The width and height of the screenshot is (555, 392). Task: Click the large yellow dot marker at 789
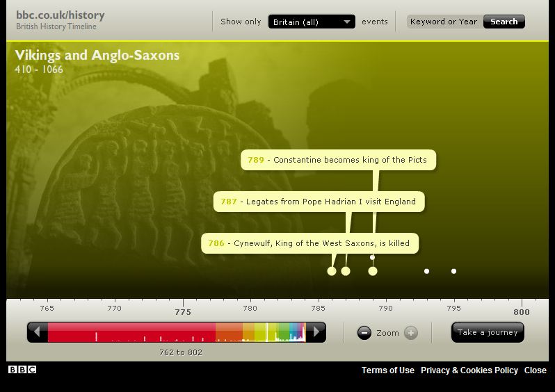pyautogui.click(x=373, y=271)
